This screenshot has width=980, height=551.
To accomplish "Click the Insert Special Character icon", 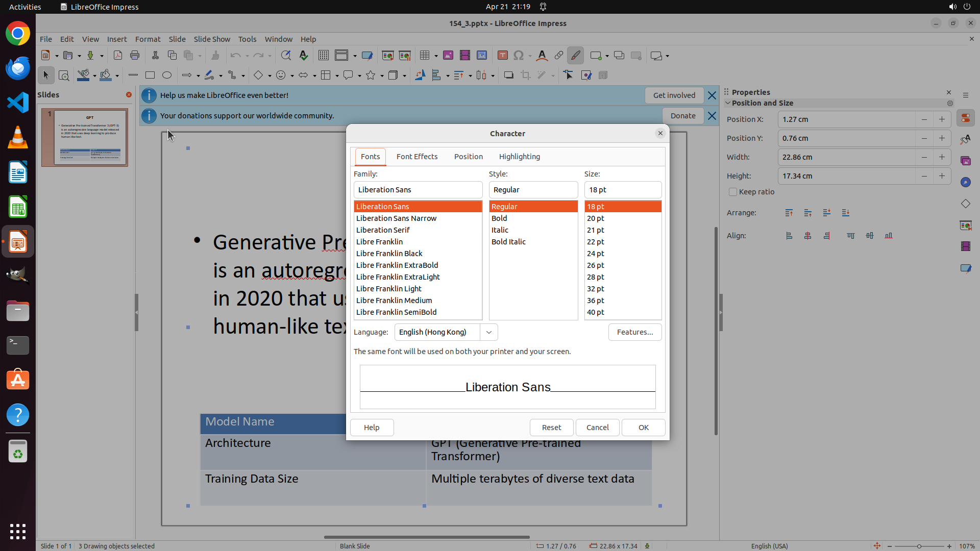I will pos(519,56).
